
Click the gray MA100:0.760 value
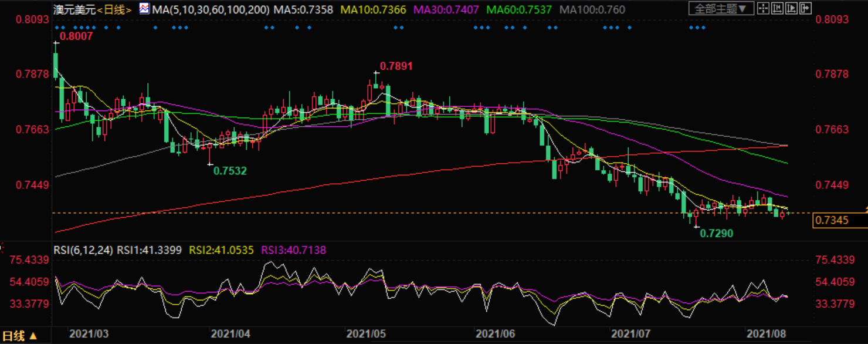point(592,9)
